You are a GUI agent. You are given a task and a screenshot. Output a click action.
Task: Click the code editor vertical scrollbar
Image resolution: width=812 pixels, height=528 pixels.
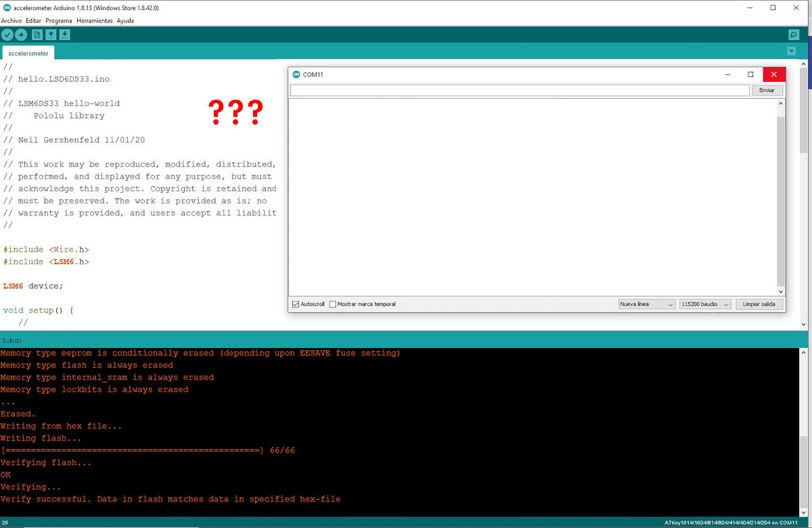click(804, 112)
